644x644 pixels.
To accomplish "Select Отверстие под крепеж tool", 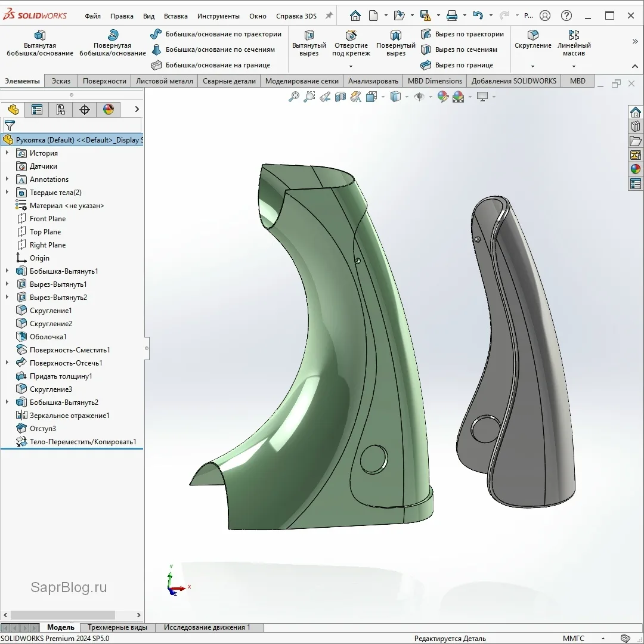I will point(351,43).
